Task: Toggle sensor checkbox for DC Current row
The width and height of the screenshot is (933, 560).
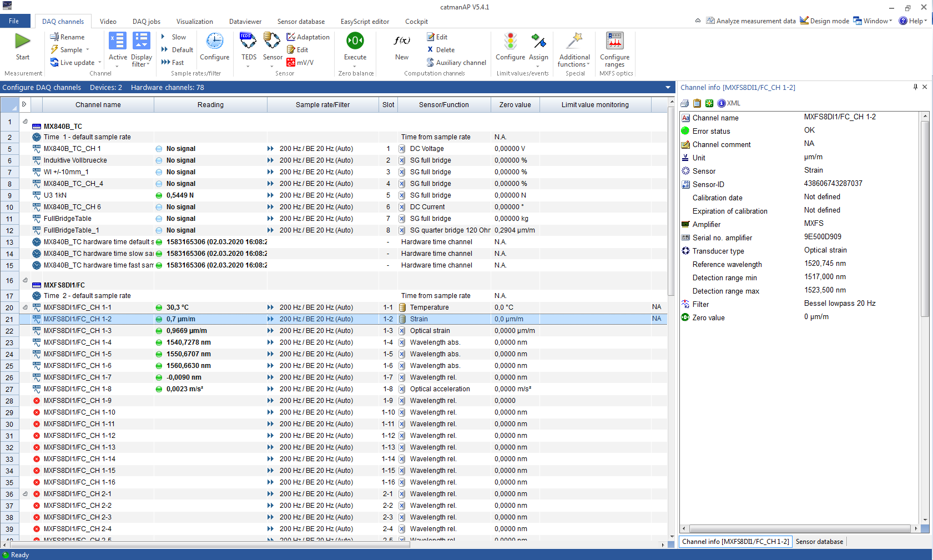Action: pos(402,207)
